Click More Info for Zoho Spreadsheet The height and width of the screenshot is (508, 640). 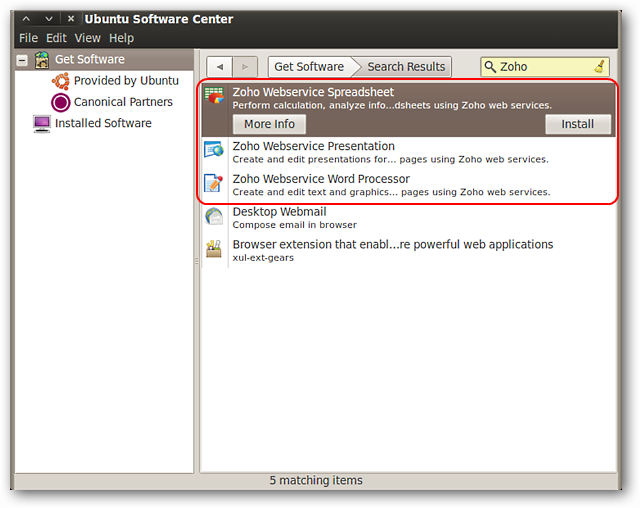coord(269,124)
